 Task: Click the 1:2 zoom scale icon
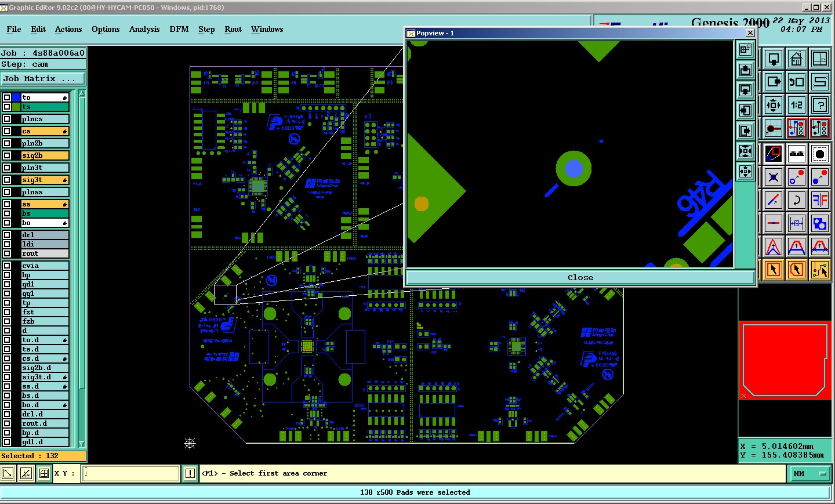(x=797, y=105)
